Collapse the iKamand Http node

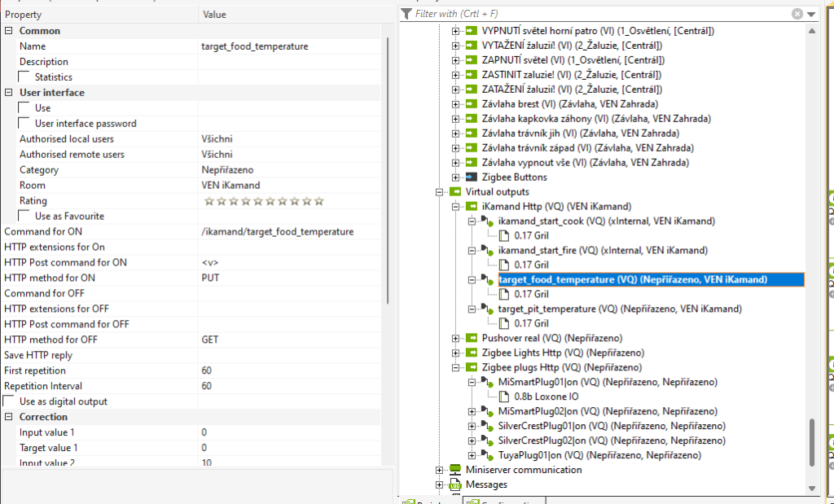(456, 206)
